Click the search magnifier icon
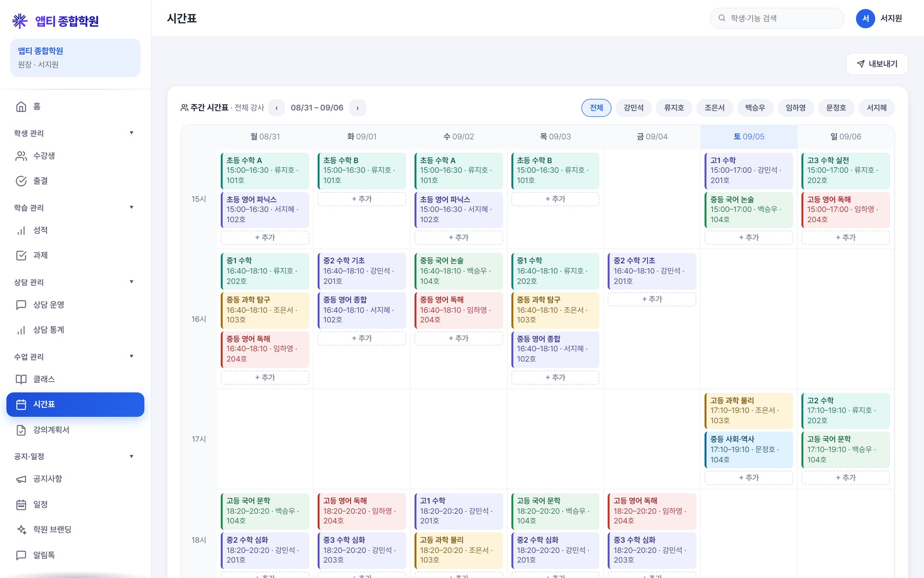 coord(722,18)
